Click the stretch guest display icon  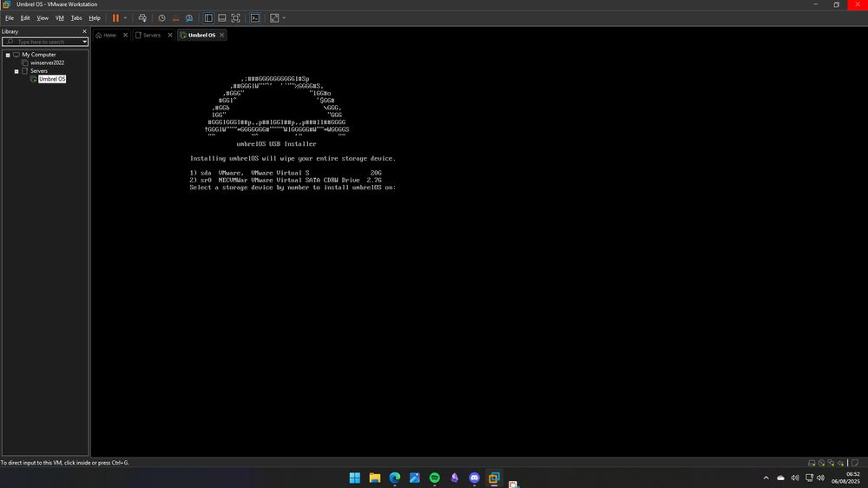pyautogui.click(x=274, y=17)
